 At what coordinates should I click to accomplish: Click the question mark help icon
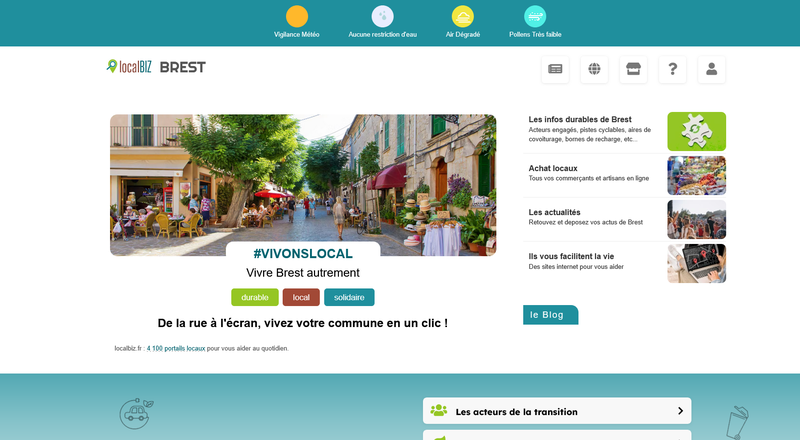click(672, 69)
